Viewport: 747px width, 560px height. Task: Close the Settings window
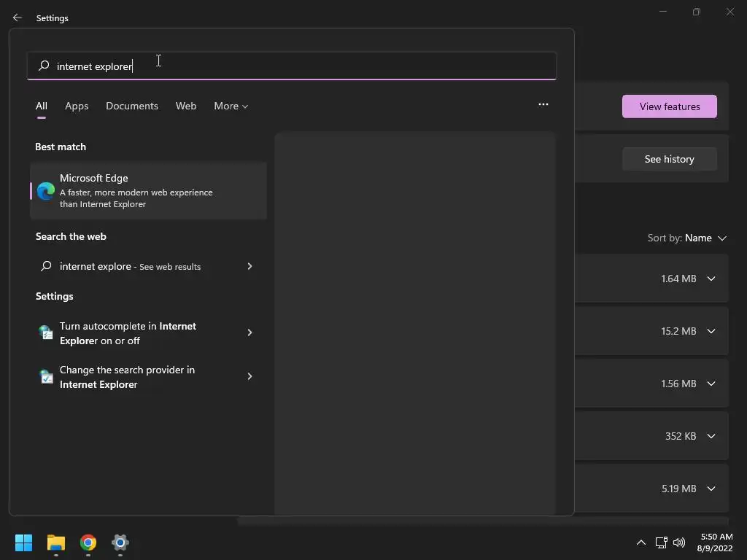click(729, 12)
